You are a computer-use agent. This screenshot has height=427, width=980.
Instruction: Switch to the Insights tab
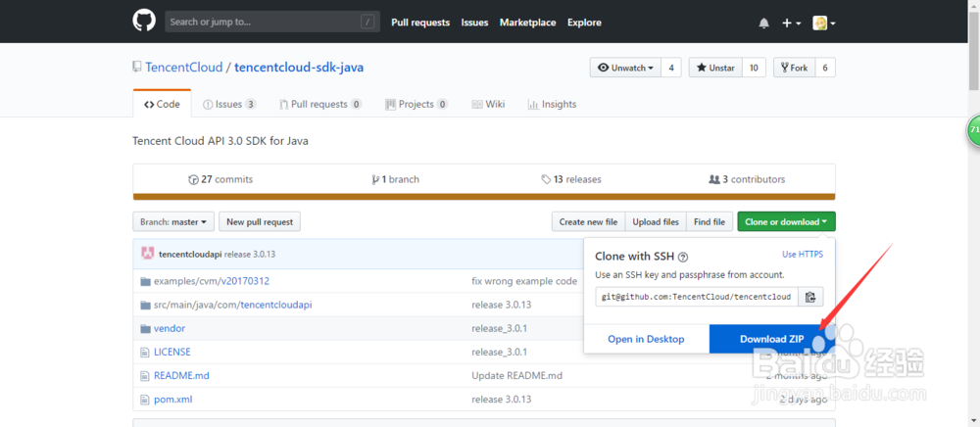pos(552,104)
